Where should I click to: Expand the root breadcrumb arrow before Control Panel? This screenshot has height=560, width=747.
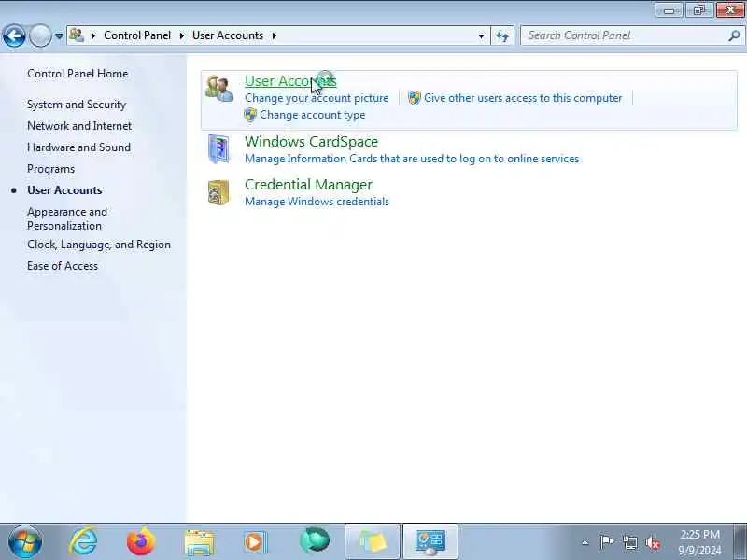tap(93, 35)
